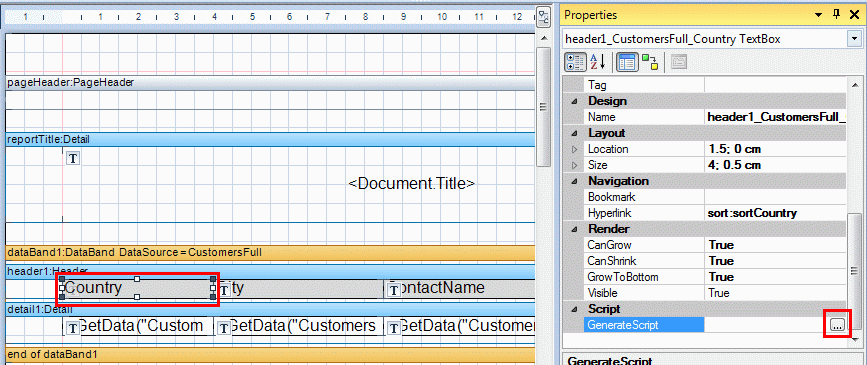Select the <Document.Title> textbox

pos(411,184)
